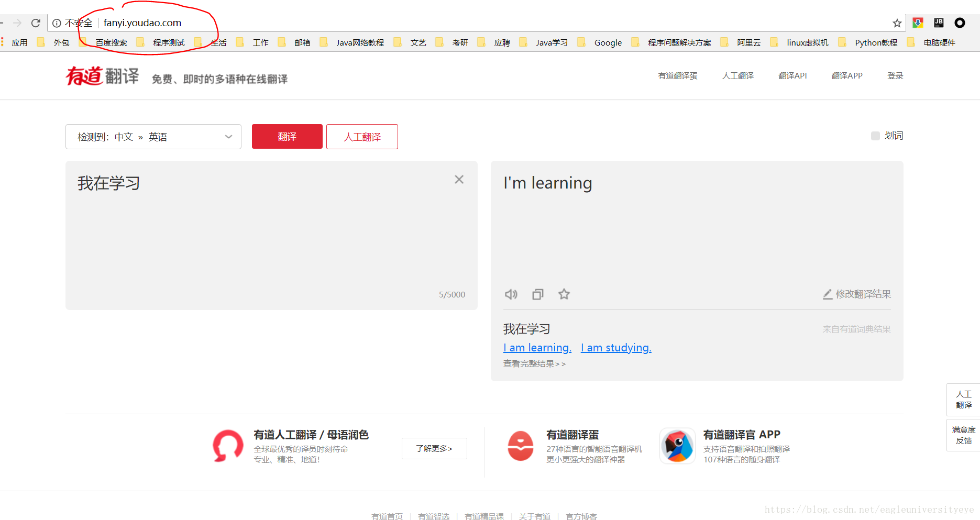
Task: Open the Python教程 bookmark folder
Action: [x=868, y=42]
